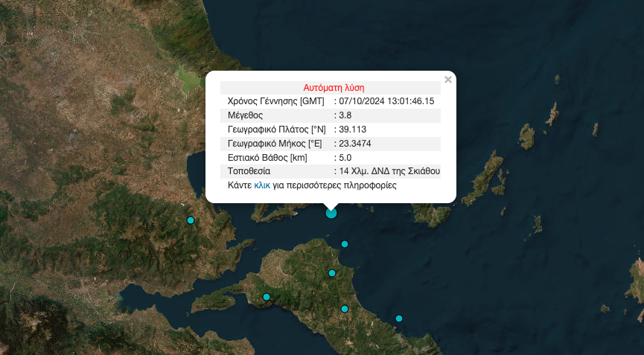Screen dimensions: 644x355
Task: Click the small marker in the sea directly below the large marker
Action: [x=345, y=244]
